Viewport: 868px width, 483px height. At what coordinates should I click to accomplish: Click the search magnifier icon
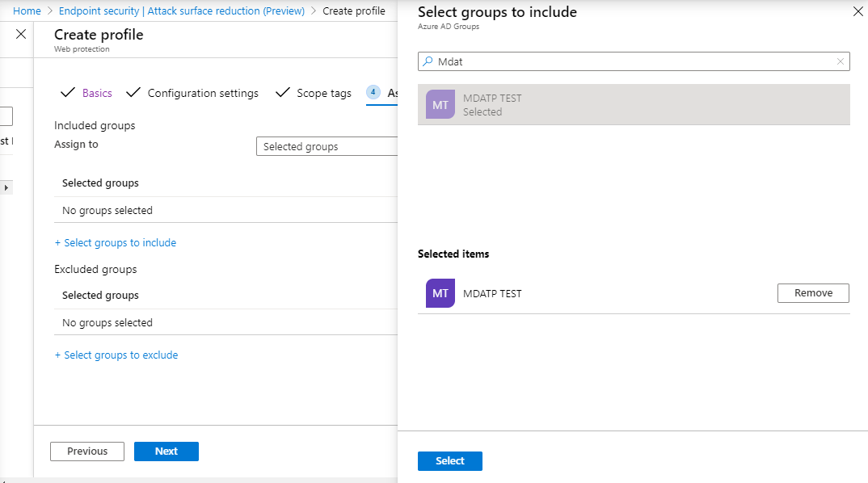428,61
